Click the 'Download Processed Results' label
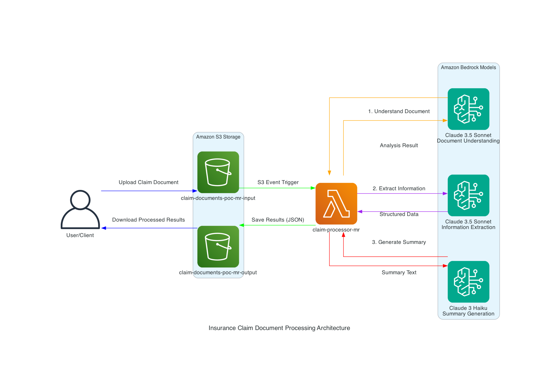 tap(148, 220)
